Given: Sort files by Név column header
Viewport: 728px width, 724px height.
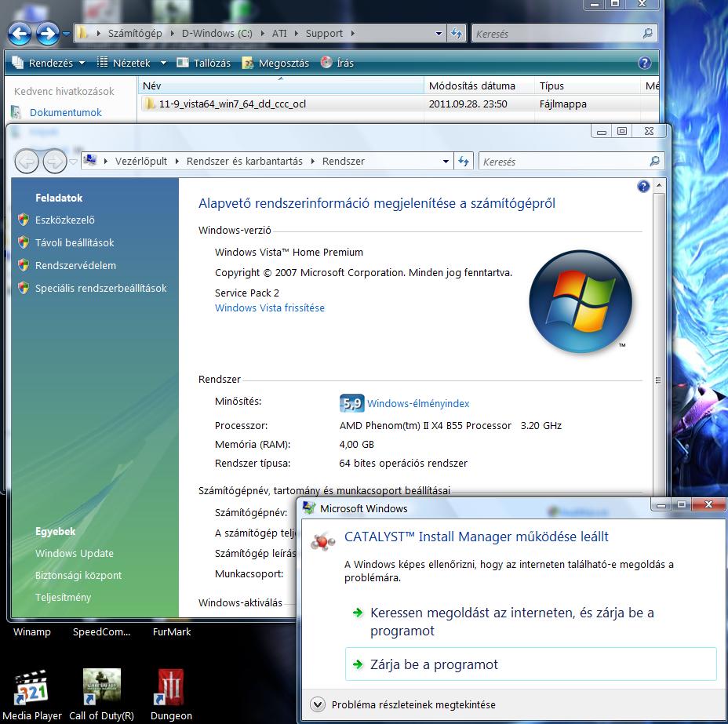Looking at the screenshot, I should coord(281,85).
